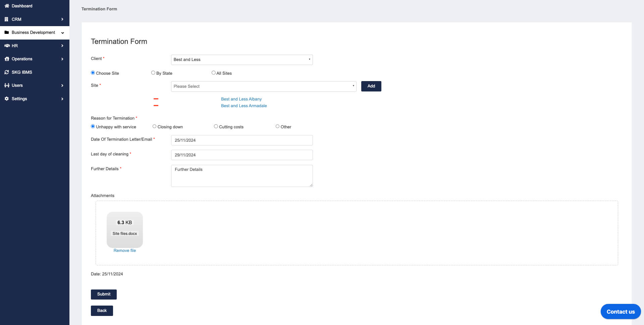Viewport: 644px width, 325px height.
Task: Select the Choose Site radio button
Action: point(93,73)
